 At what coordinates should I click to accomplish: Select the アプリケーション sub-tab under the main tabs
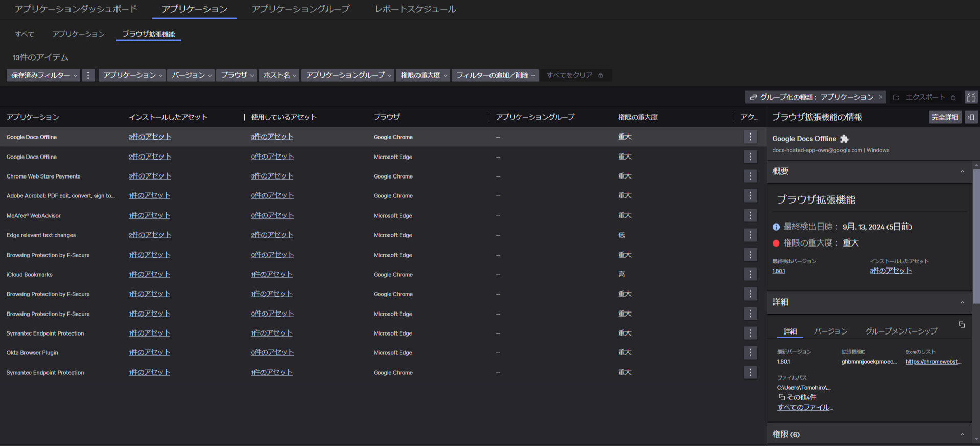(x=78, y=34)
